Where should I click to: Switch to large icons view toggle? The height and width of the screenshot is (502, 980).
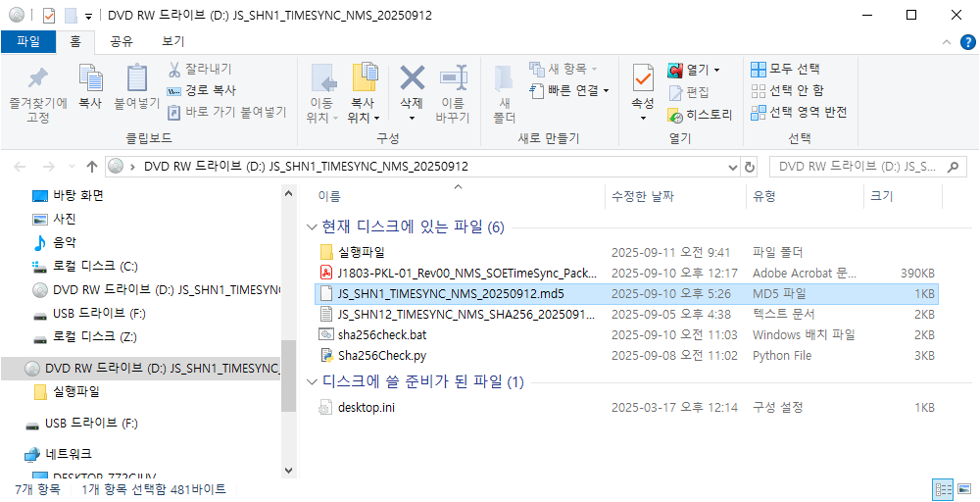[x=964, y=488]
